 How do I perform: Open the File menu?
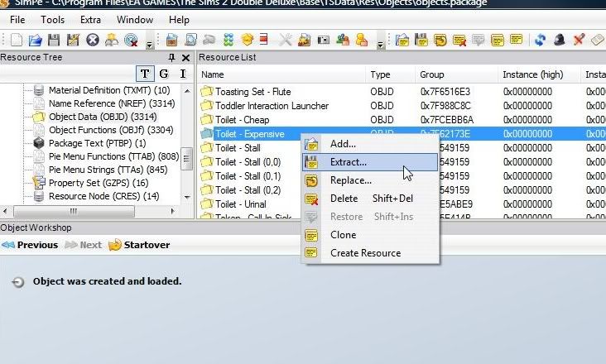point(17,20)
